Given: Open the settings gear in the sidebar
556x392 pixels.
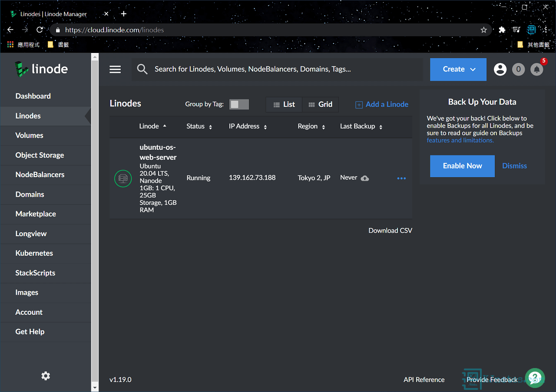Looking at the screenshot, I should [46, 376].
